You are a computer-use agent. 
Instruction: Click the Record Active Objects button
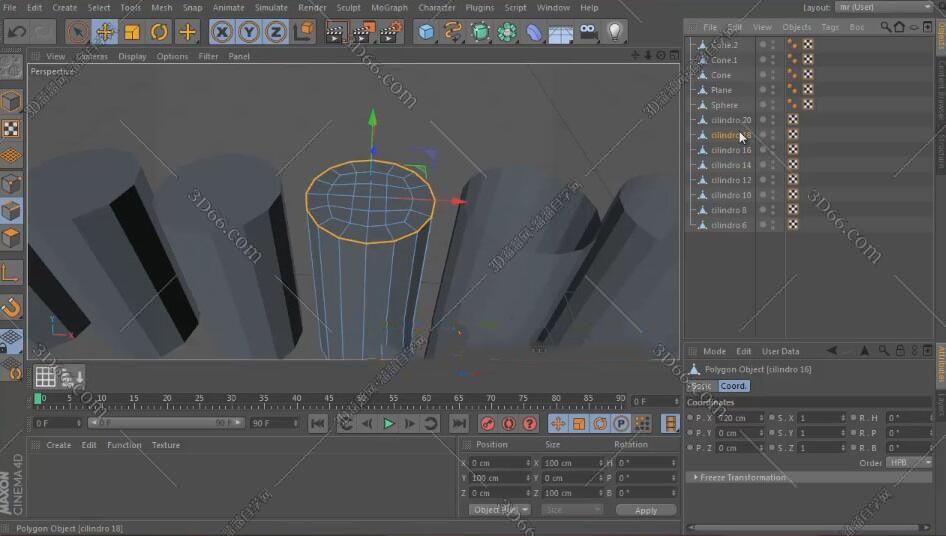(487, 424)
